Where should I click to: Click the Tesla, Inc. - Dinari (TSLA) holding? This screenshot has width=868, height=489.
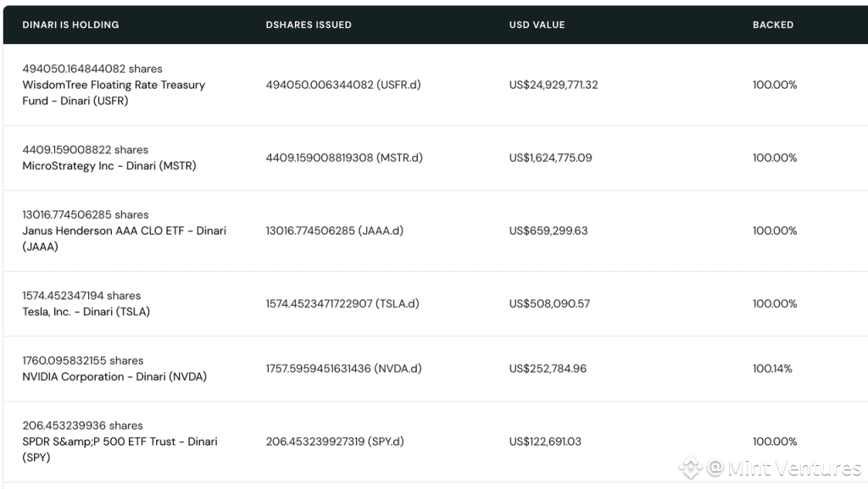pyautogui.click(x=86, y=312)
